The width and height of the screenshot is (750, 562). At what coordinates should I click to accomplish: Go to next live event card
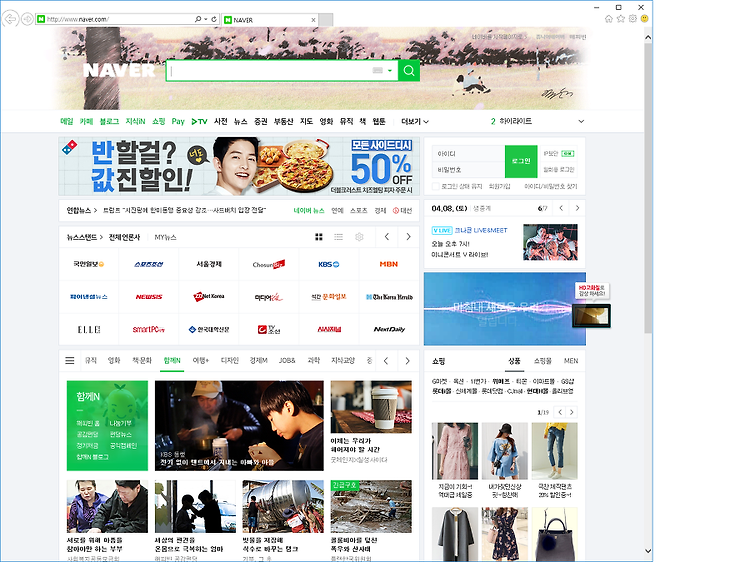[x=577, y=208]
